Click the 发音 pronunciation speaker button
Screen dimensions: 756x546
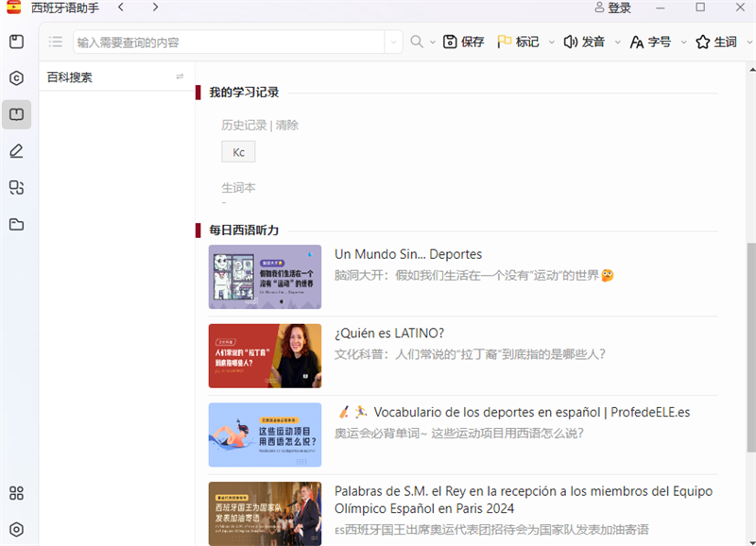(x=584, y=42)
